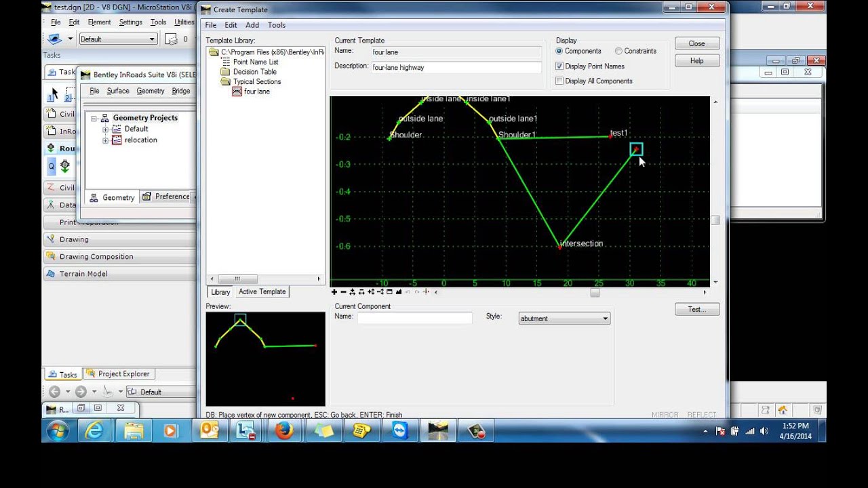Switch to Project Explorer tab

[119, 374]
